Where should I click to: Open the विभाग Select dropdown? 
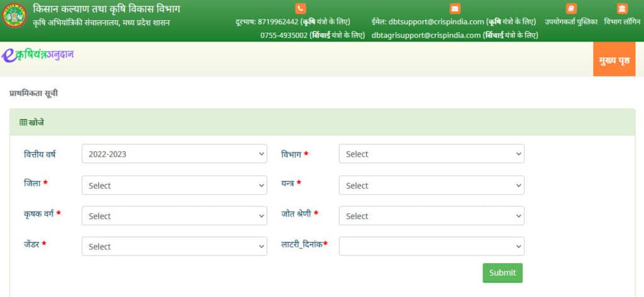431,154
